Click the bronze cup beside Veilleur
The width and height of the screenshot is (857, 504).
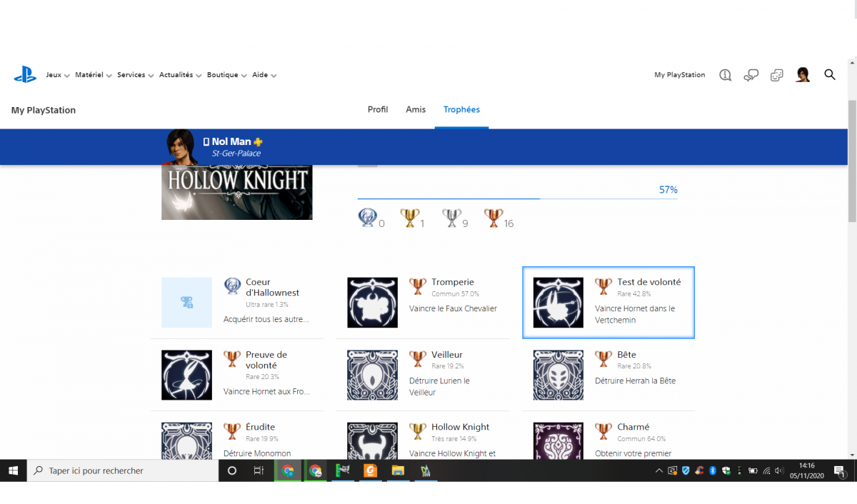pyautogui.click(x=419, y=358)
